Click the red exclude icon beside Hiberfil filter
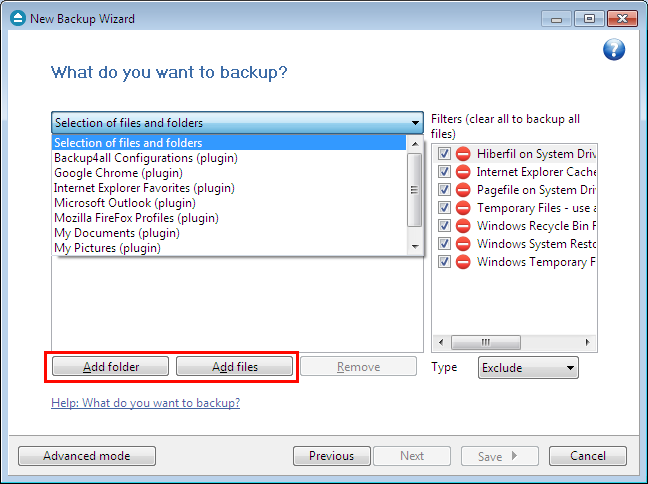The image size is (648, 484). pos(463,154)
